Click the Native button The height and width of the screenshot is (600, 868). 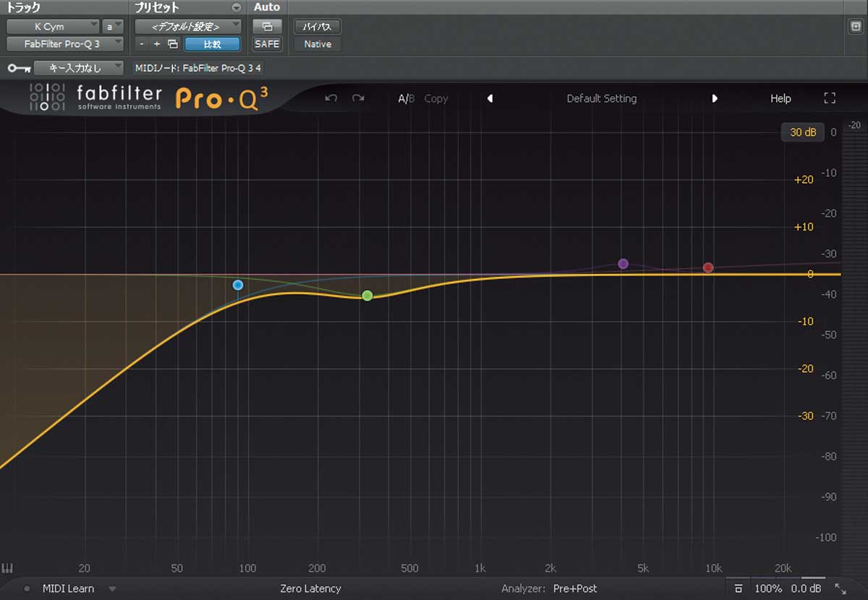pyautogui.click(x=318, y=44)
